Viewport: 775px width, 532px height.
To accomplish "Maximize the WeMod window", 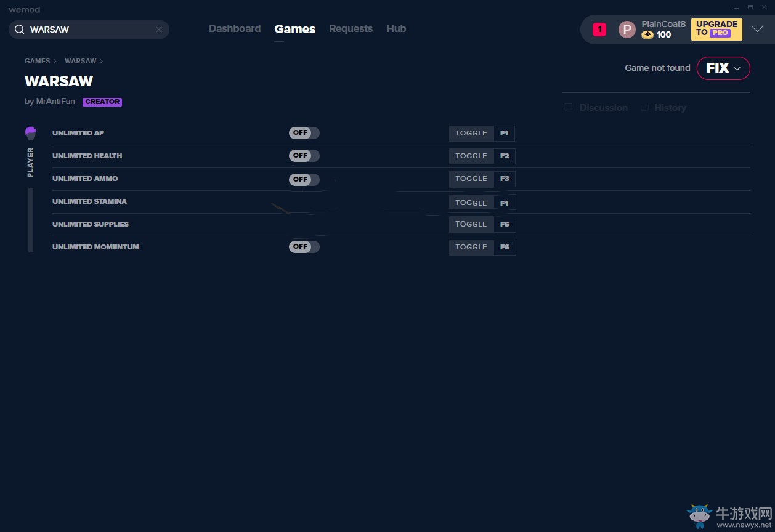I will coord(750,7).
